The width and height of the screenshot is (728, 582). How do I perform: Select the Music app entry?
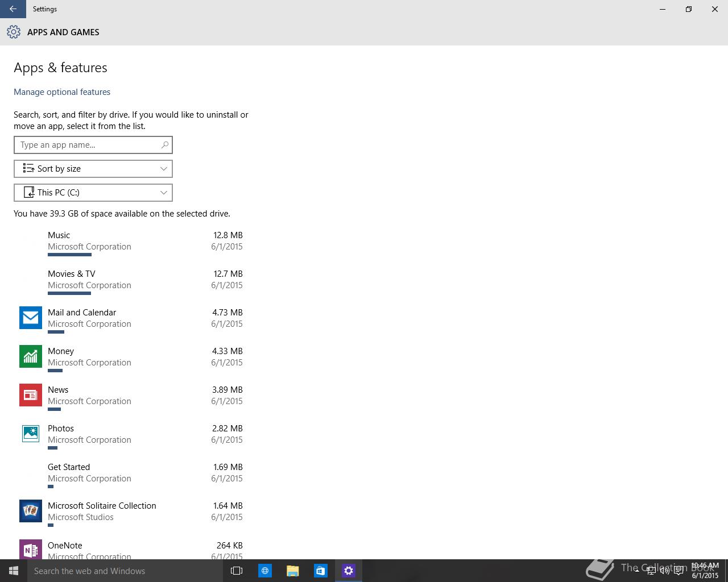pyautogui.click(x=131, y=243)
